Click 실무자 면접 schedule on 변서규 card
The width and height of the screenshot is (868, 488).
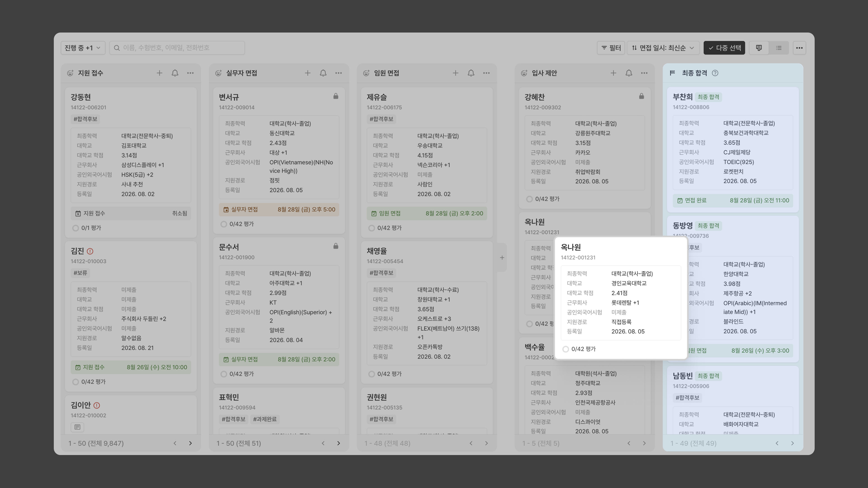279,209
